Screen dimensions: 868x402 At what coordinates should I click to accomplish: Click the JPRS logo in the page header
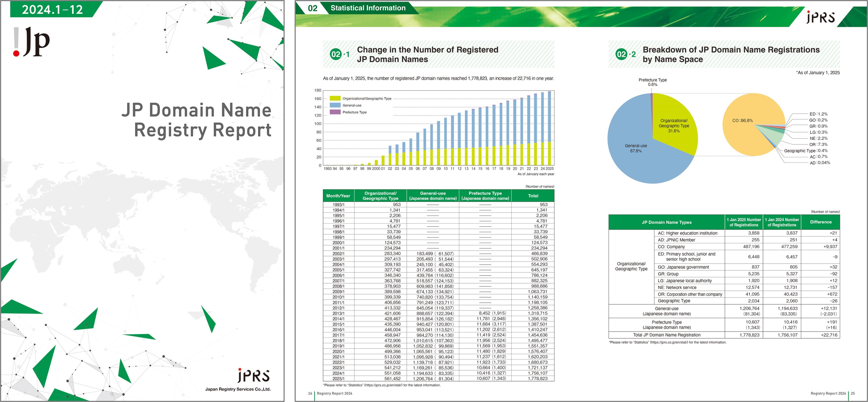[821, 17]
